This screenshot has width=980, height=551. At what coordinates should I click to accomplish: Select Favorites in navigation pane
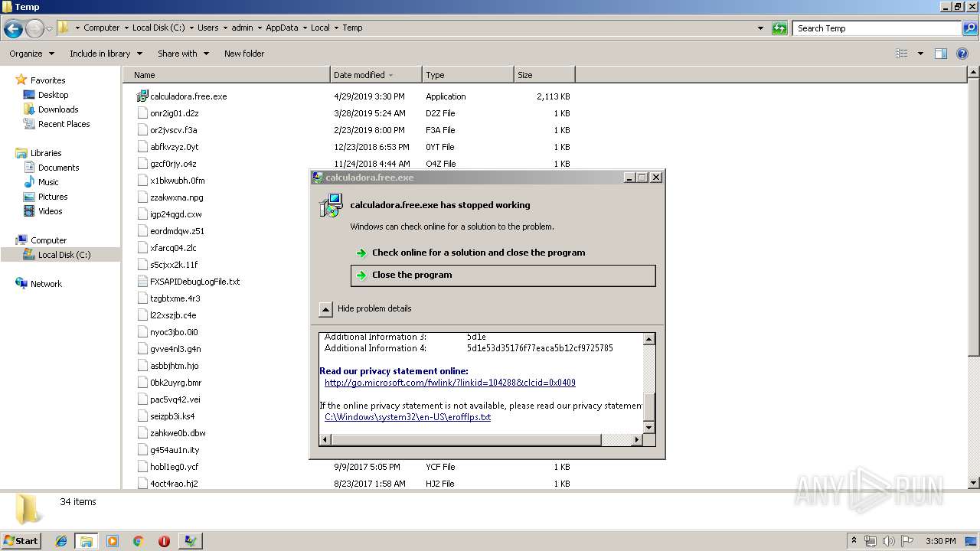47,80
